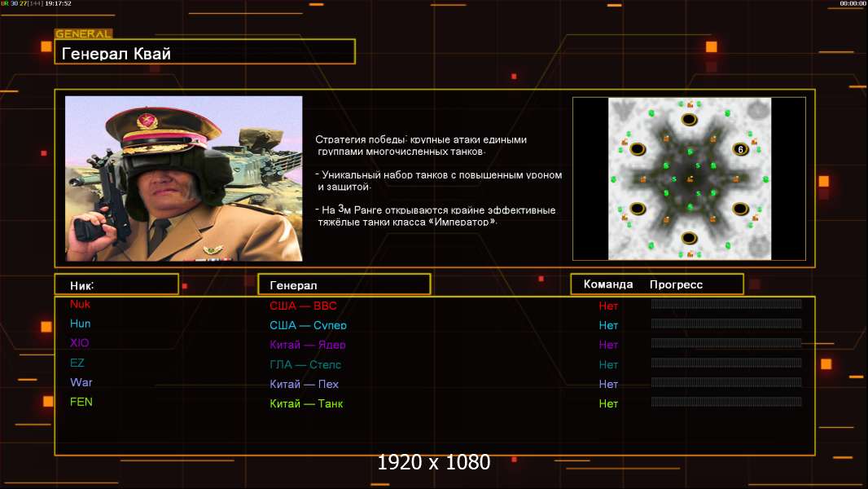The height and width of the screenshot is (489, 868).
Task: Click the Ник column header
Action: (116, 284)
